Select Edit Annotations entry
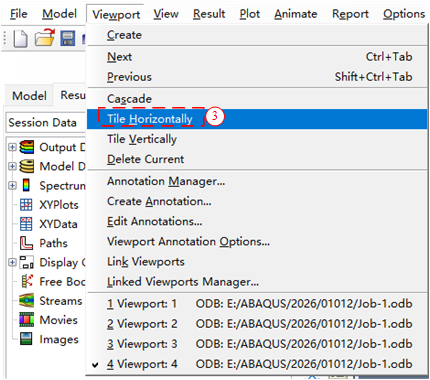This screenshot has height=380, width=430. pyautogui.click(x=257, y=221)
